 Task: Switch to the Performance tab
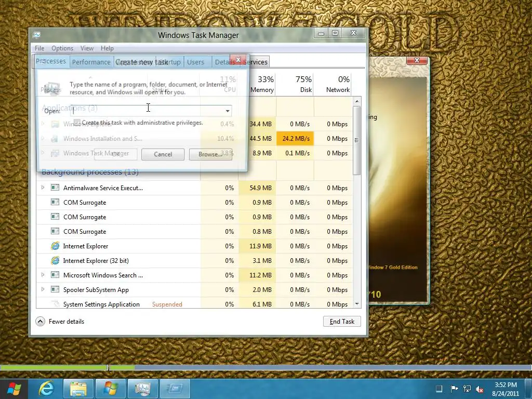[x=91, y=62]
